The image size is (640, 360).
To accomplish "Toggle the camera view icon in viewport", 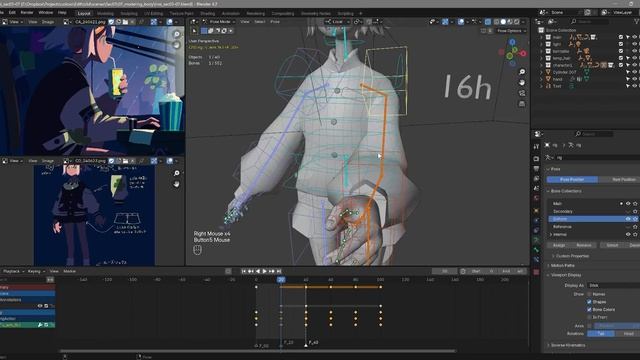I will coord(522,93).
